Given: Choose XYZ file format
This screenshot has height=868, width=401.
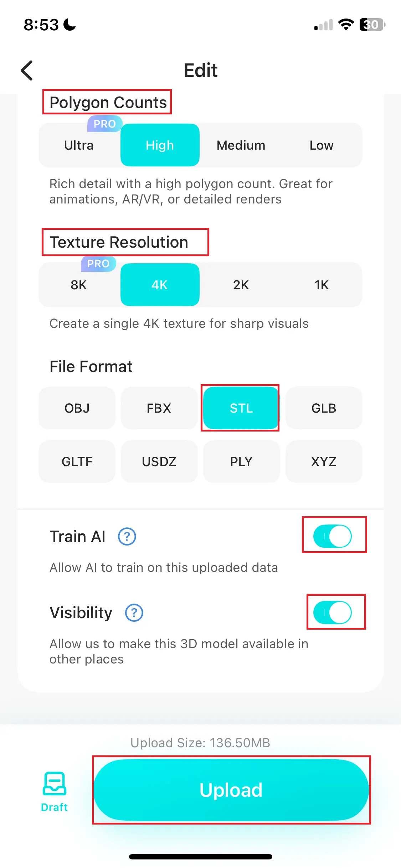Looking at the screenshot, I should pos(324,461).
